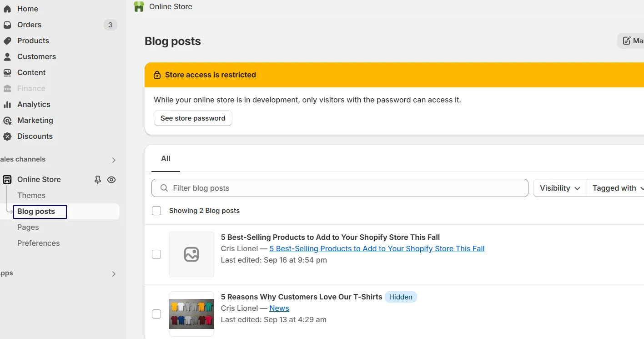Click the Manage button at top right
The image size is (644, 339).
coord(631,41)
